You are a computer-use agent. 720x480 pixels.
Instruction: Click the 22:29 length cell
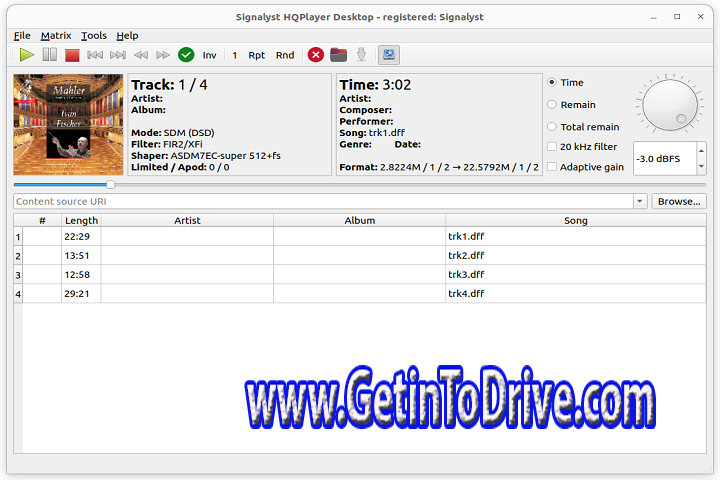tap(81, 237)
